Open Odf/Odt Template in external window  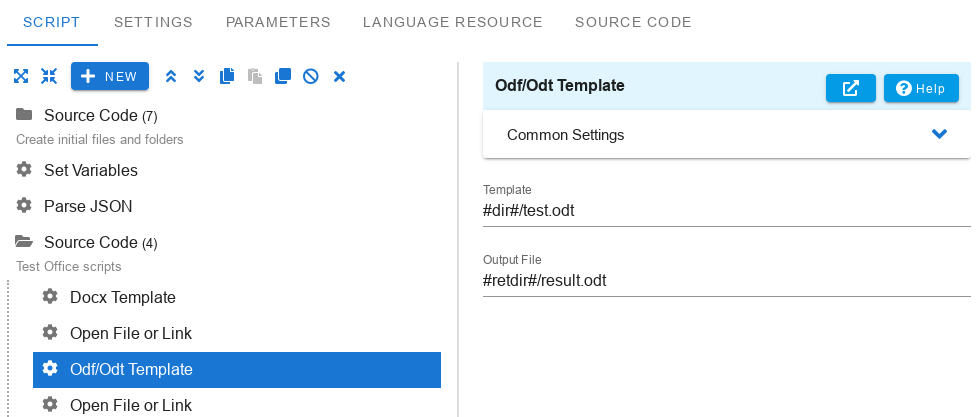[x=850, y=88]
